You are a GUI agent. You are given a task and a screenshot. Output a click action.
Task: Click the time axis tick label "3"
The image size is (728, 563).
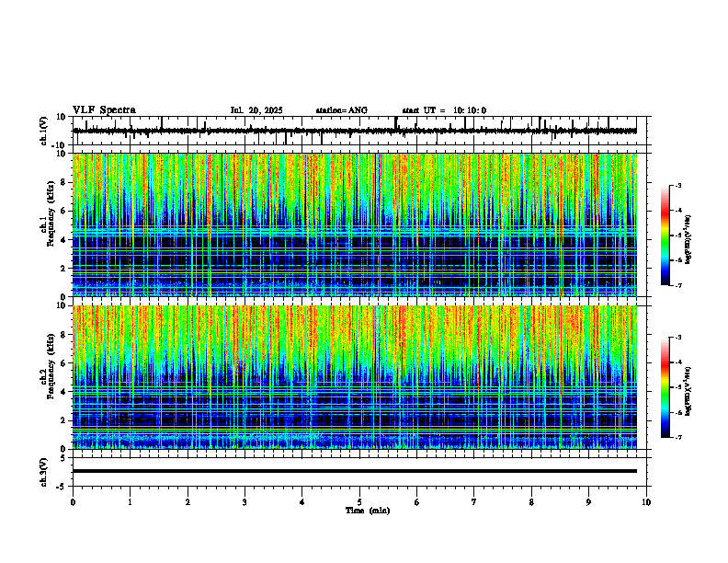tap(245, 502)
